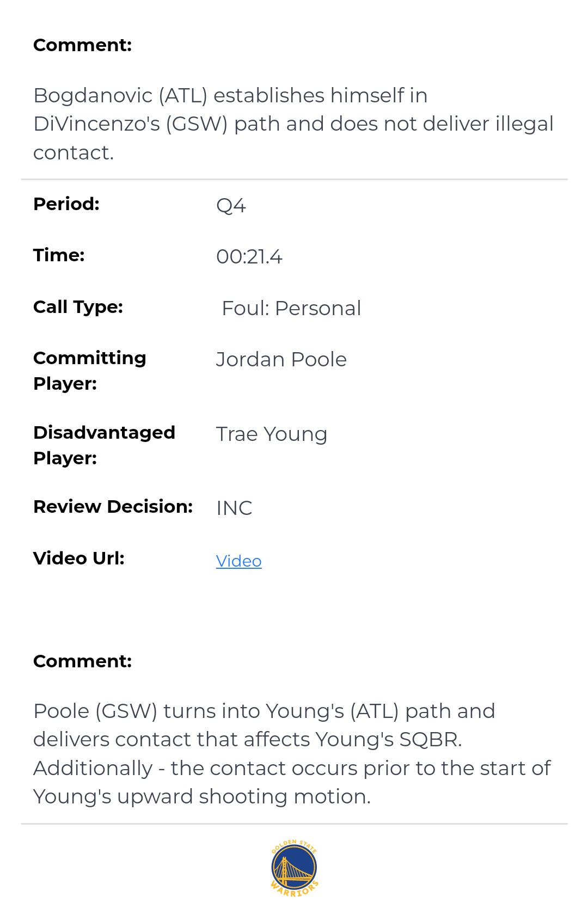The height and width of the screenshot is (915, 588).
Task: Select the Jordan Poole committing player name
Action: 281,359
